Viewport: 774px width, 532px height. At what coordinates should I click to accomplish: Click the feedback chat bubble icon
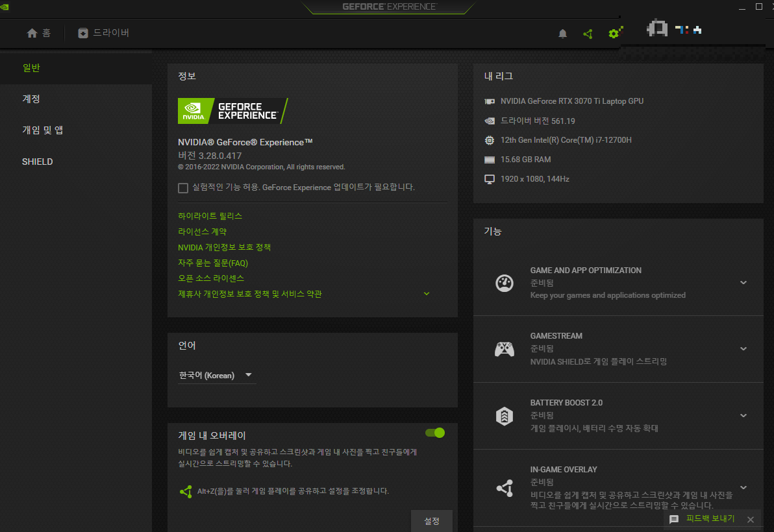(x=674, y=519)
